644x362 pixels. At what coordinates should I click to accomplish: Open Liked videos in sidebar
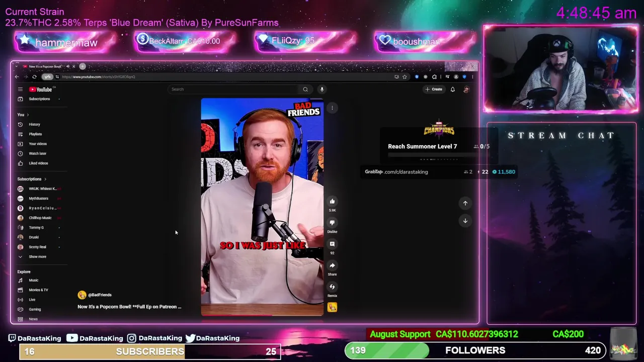pyautogui.click(x=39, y=163)
